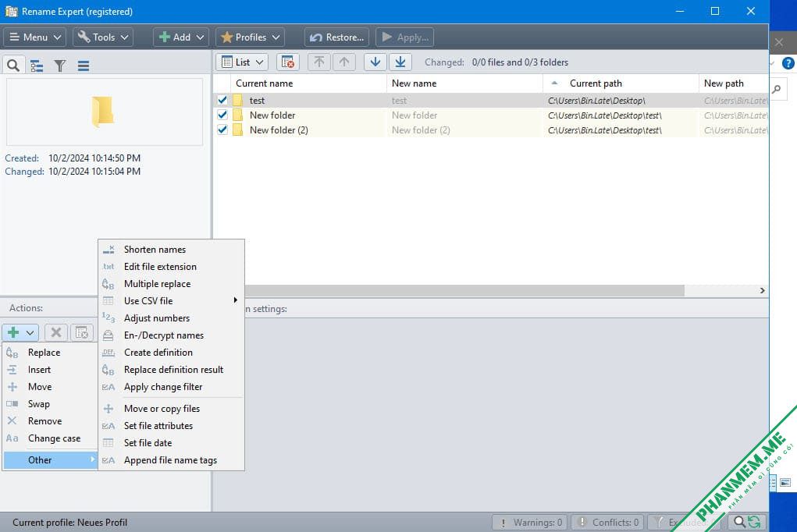Click the Warnings: 0 status button
This screenshot has width=797, height=532.
[531, 523]
